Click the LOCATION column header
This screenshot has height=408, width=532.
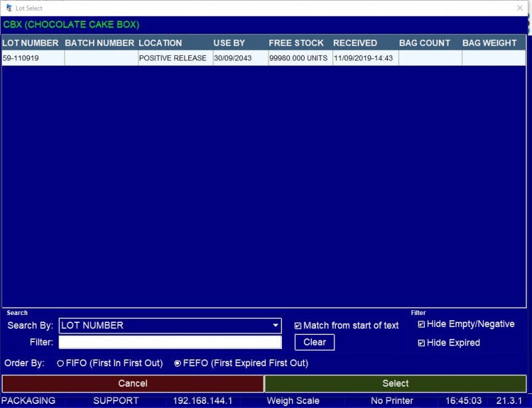(x=160, y=43)
